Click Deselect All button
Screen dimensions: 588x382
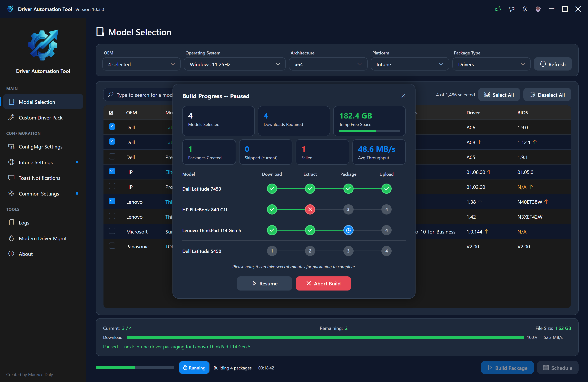click(x=547, y=95)
